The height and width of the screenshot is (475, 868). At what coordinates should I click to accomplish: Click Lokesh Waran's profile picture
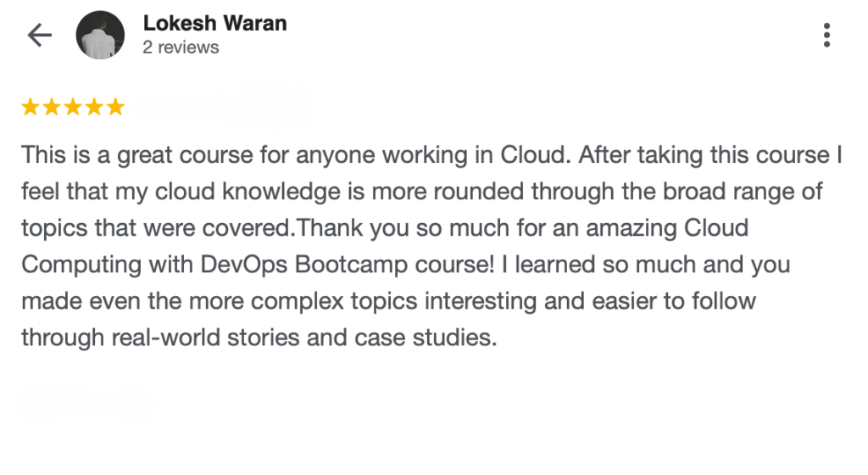pyautogui.click(x=101, y=36)
